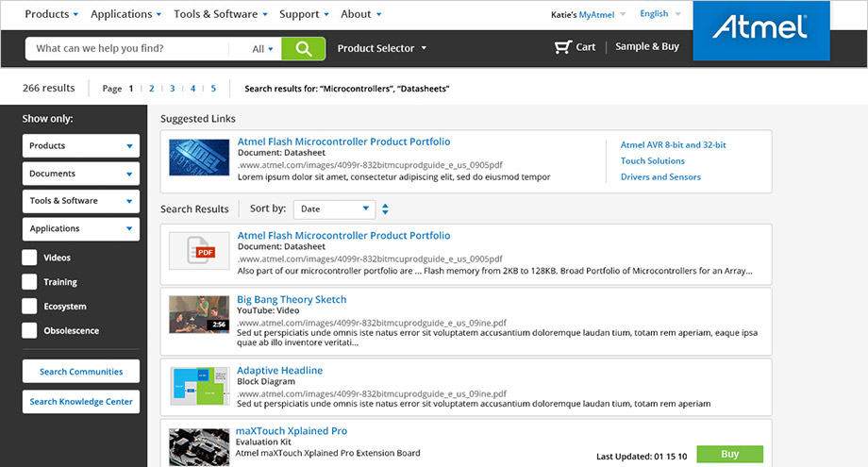
Task: Open suggested Atmel Flash Microcontroller Product Portfolio link
Action: tap(343, 142)
